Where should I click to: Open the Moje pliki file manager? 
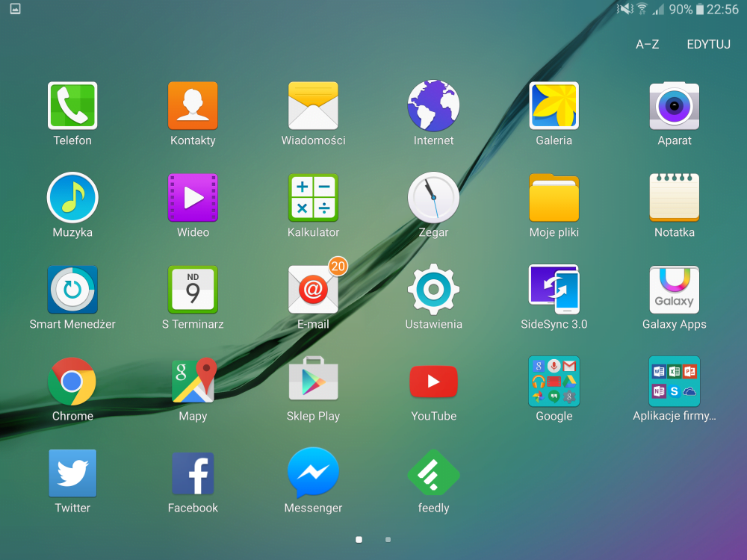554,198
